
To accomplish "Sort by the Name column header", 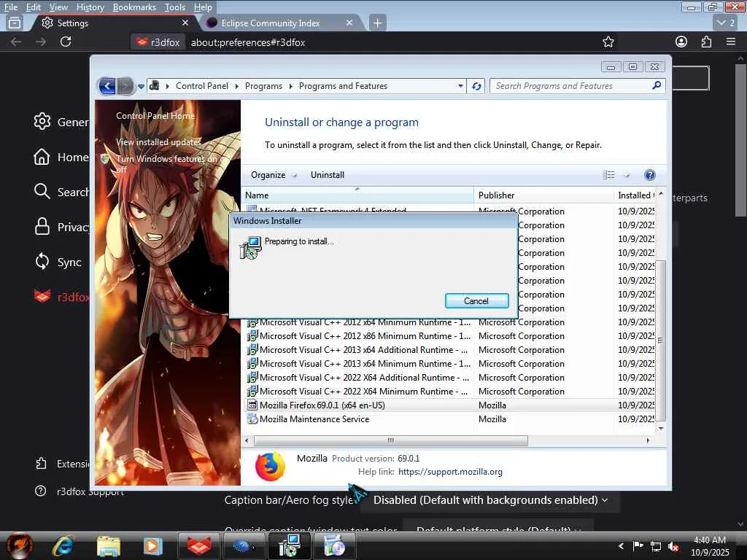I will (357, 195).
